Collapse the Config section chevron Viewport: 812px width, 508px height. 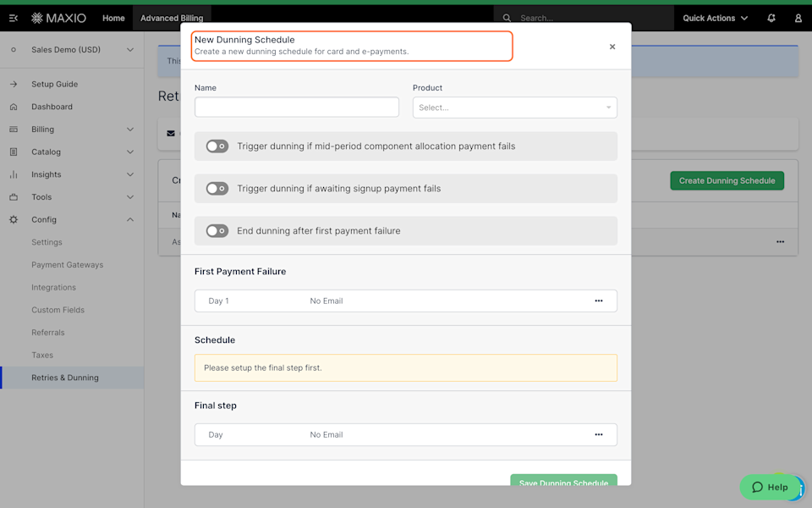tap(130, 220)
